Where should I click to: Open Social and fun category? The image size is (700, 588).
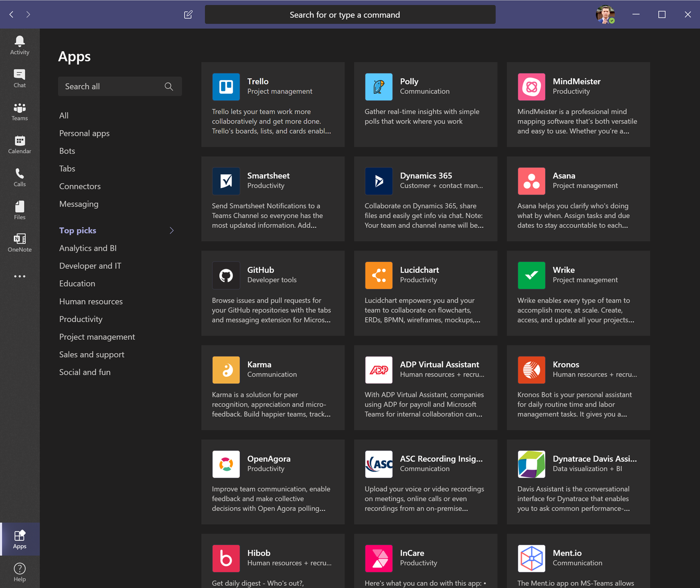(85, 372)
